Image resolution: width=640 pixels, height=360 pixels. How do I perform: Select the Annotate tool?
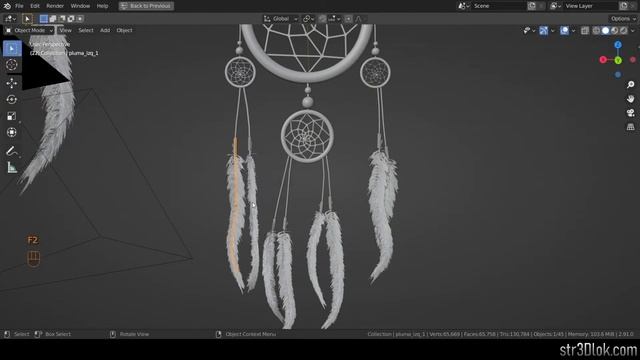click(x=12, y=151)
